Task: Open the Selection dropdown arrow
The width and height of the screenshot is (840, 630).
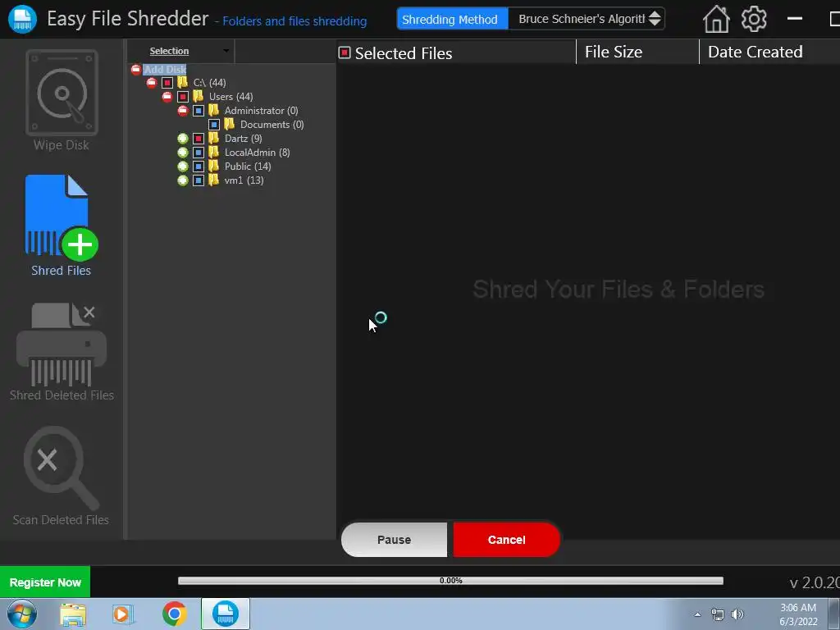Action: (x=226, y=51)
